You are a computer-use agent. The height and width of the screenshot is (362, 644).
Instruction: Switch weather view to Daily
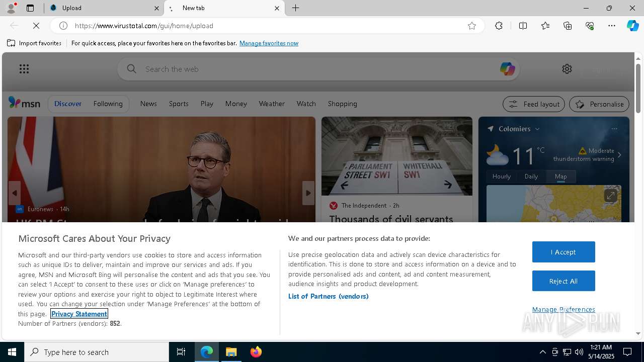pyautogui.click(x=531, y=176)
